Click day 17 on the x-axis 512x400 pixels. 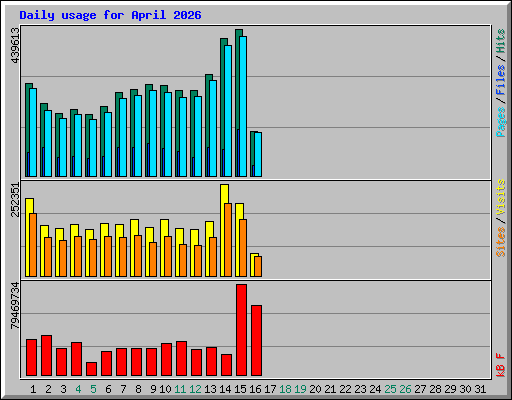(270, 389)
